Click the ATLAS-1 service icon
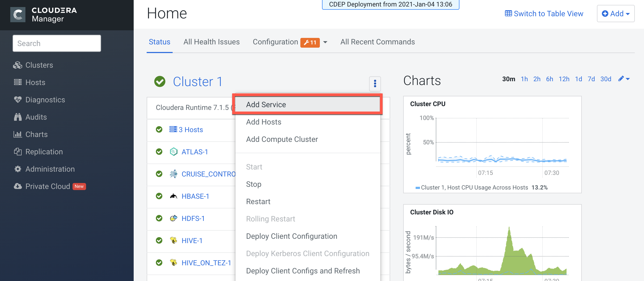This screenshot has width=644, height=281. click(x=174, y=152)
